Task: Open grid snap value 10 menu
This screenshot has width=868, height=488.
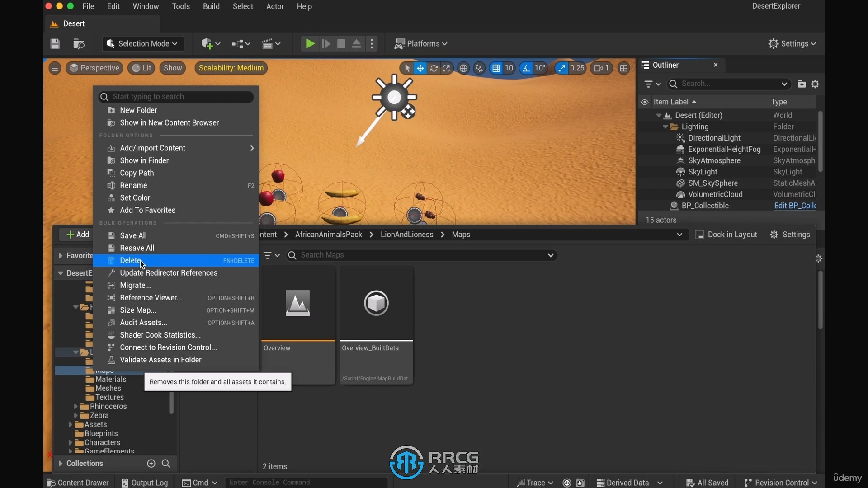Action: tap(509, 68)
